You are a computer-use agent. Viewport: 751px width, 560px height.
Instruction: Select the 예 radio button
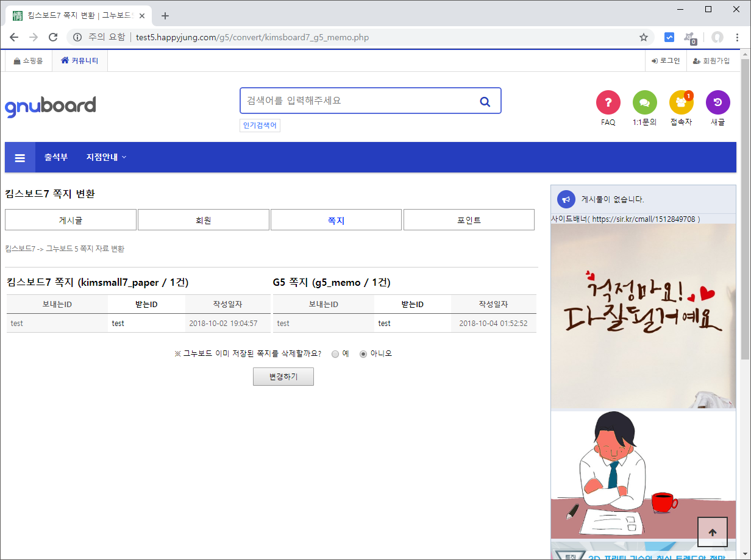click(335, 354)
